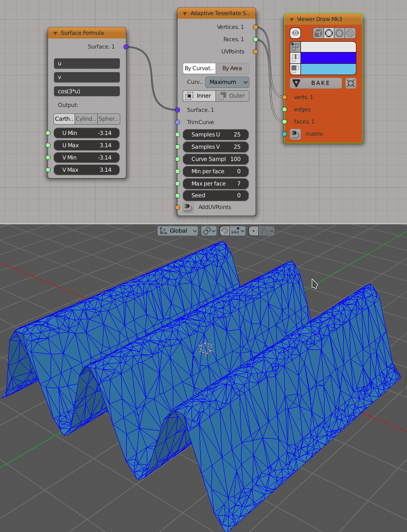This screenshot has height=532, width=407.
Task: Open white vertex color swatch
Action: point(328,47)
